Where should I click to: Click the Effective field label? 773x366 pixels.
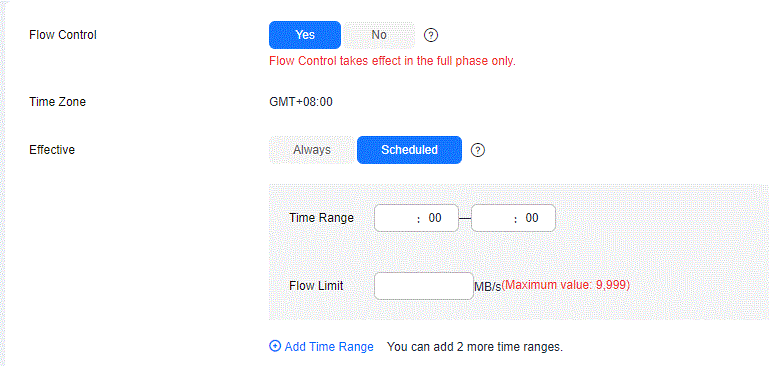[x=52, y=150]
